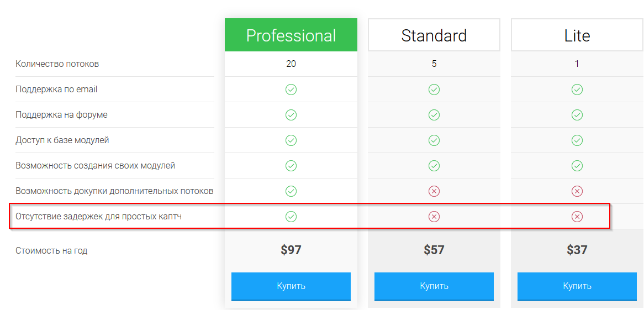This screenshot has width=644, height=310.
Task: Click the Professional extra threads checkmark icon
Action: coord(291,191)
